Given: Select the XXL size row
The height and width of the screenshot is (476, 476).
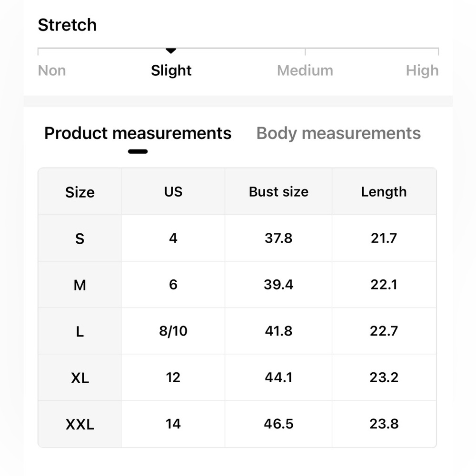Looking at the screenshot, I should click(x=238, y=424).
